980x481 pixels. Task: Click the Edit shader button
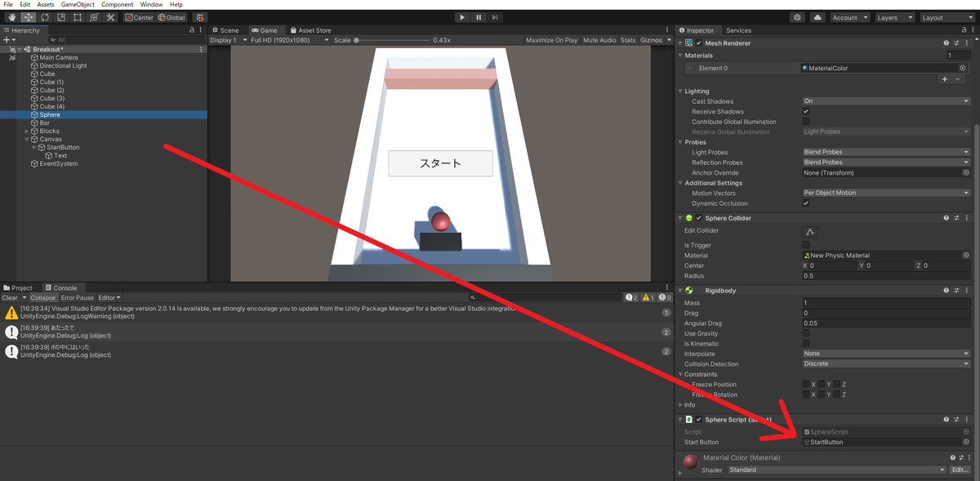[960, 470]
